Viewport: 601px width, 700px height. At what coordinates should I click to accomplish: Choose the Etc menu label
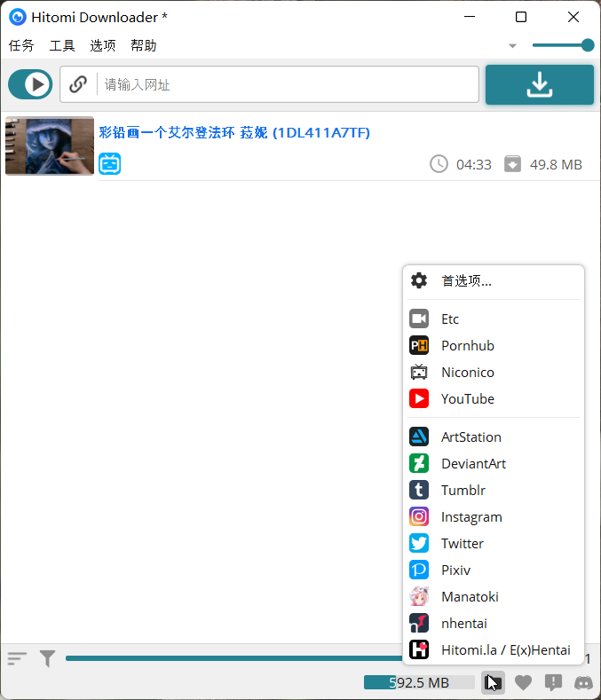pyautogui.click(x=450, y=319)
